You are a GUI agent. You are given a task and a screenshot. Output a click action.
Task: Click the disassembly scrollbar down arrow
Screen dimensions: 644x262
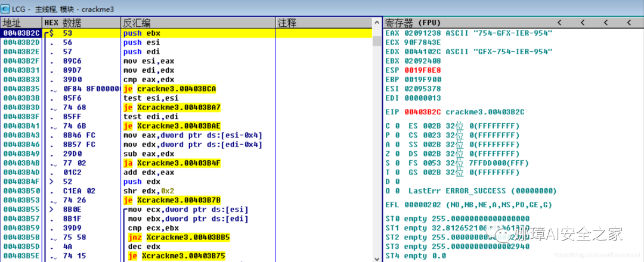(377, 258)
